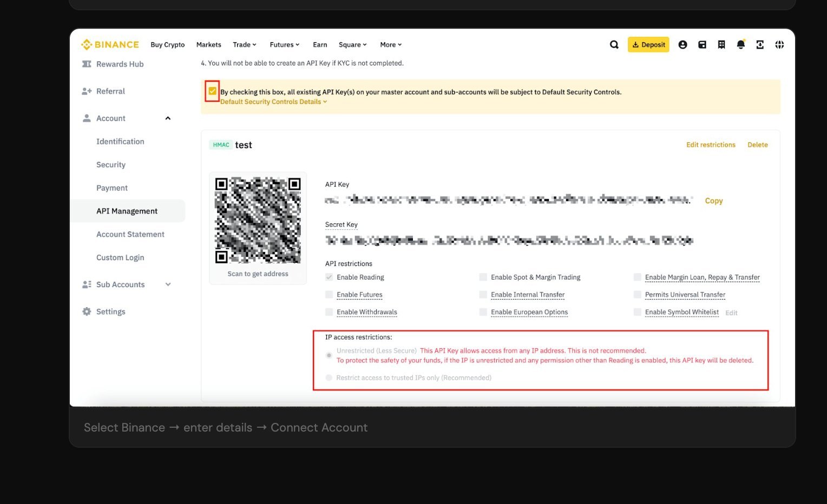Go to Payment in sidebar

[x=112, y=188]
